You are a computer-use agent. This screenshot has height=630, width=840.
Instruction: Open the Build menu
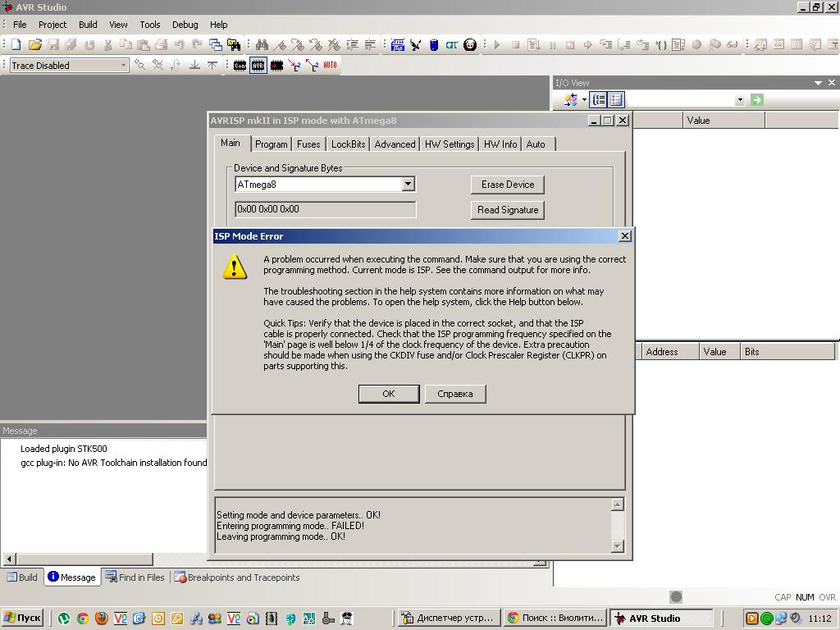tap(88, 25)
